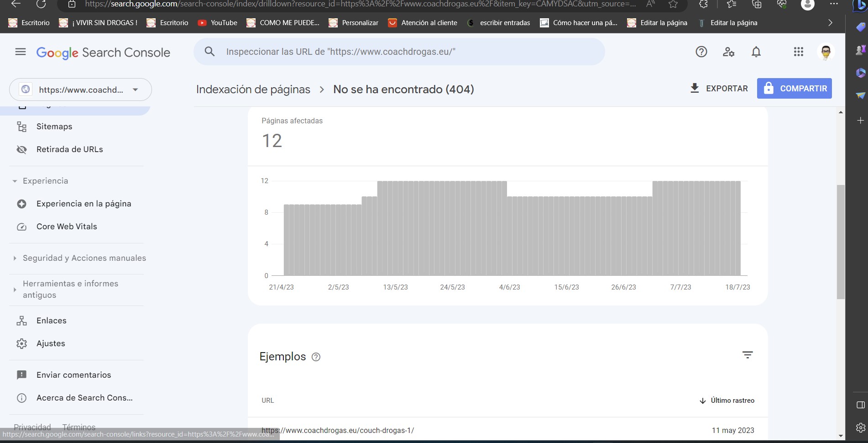Click the Enlaces network icon
The width and height of the screenshot is (868, 443).
[21, 321]
